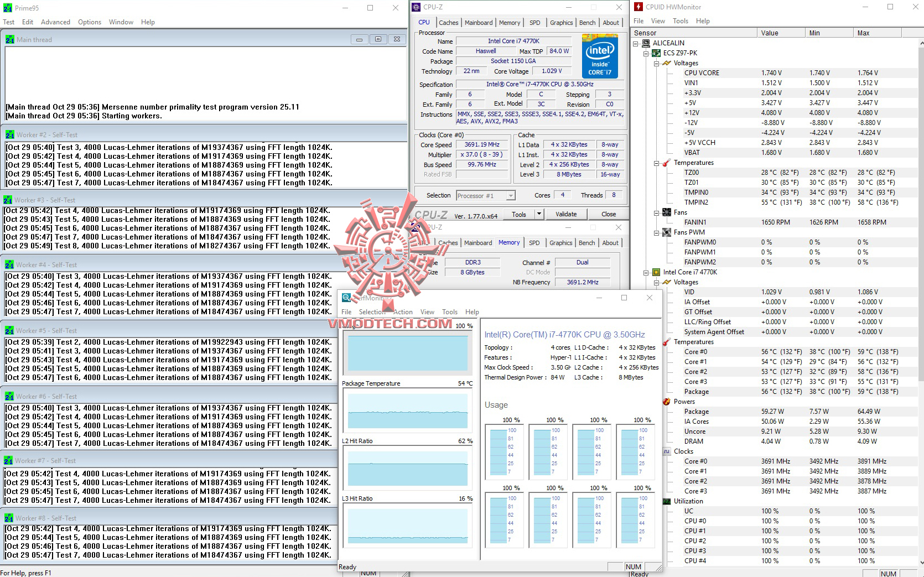This screenshot has width=924, height=577.
Task: Click the Intel Core i7 logo in CPU-Z
Action: coord(599,55)
